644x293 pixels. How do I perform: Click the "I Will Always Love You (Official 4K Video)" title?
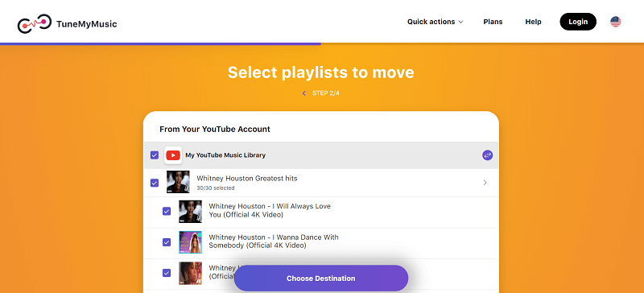270,210
